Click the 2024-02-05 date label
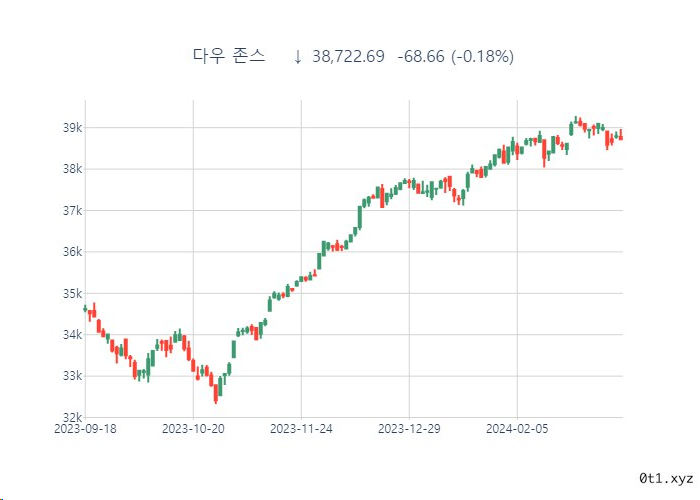This screenshot has height=500, width=700. (517, 429)
